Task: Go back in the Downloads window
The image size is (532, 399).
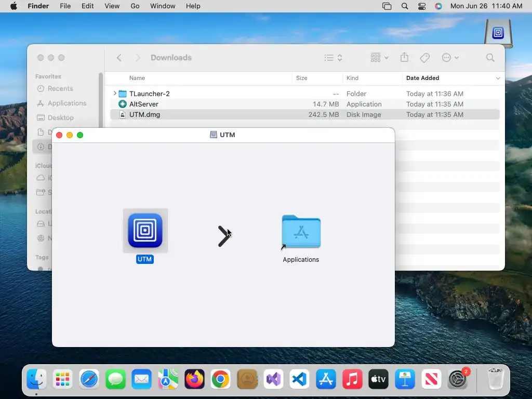Action: click(119, 58)
